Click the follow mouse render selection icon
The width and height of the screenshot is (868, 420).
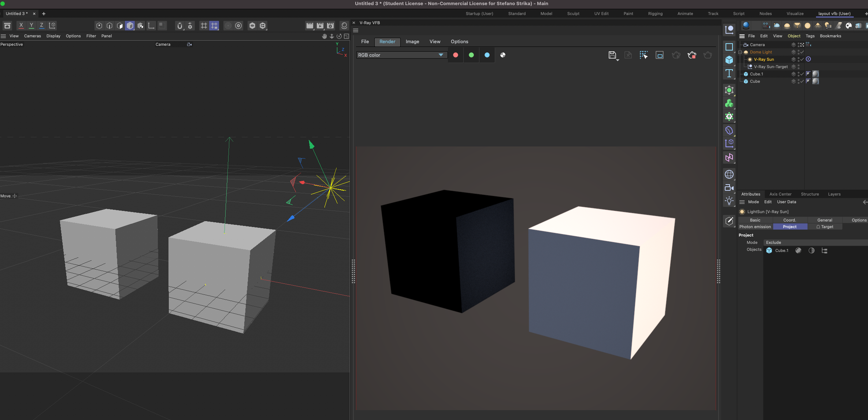(x=643, y=55)
